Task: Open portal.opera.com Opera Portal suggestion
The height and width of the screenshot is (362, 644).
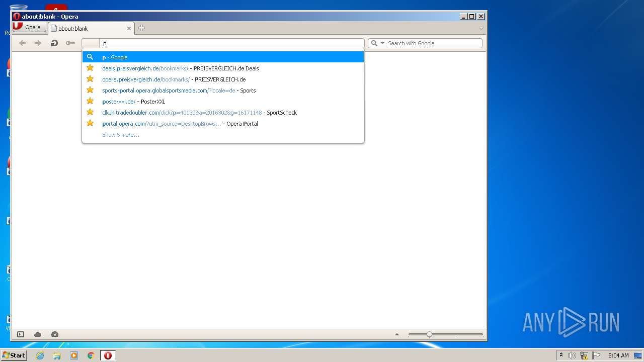Action: click(223, 124)
